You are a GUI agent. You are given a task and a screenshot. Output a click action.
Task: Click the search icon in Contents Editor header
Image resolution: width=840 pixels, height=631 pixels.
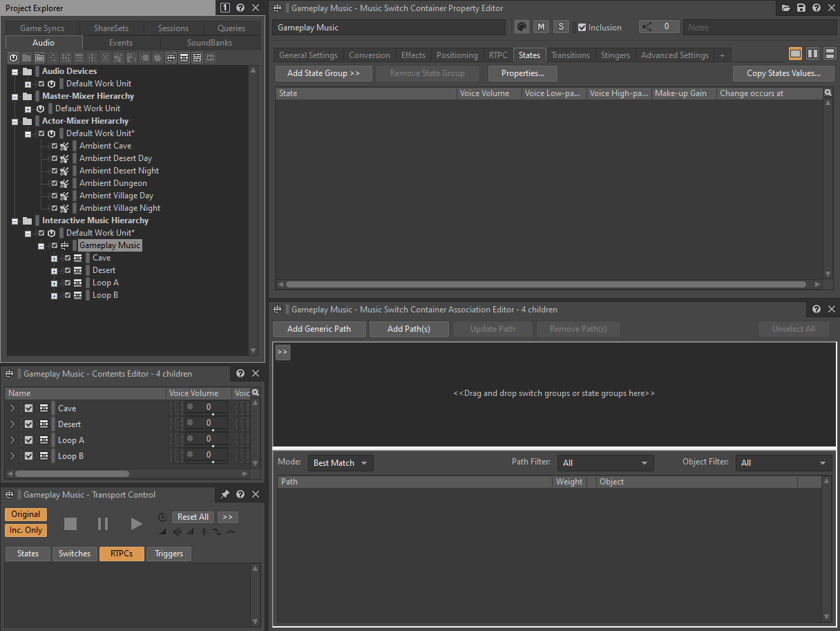click(x=256, y=393)
